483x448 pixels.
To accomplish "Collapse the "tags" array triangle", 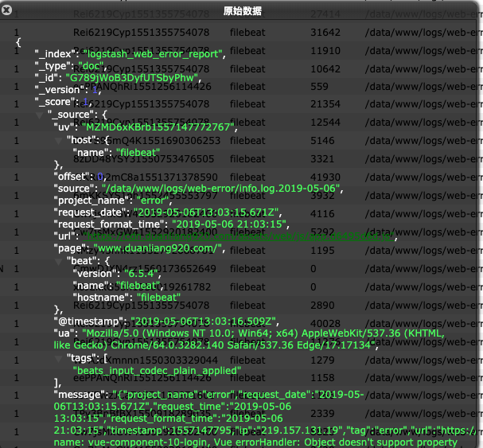I will (x=58, y=359).
